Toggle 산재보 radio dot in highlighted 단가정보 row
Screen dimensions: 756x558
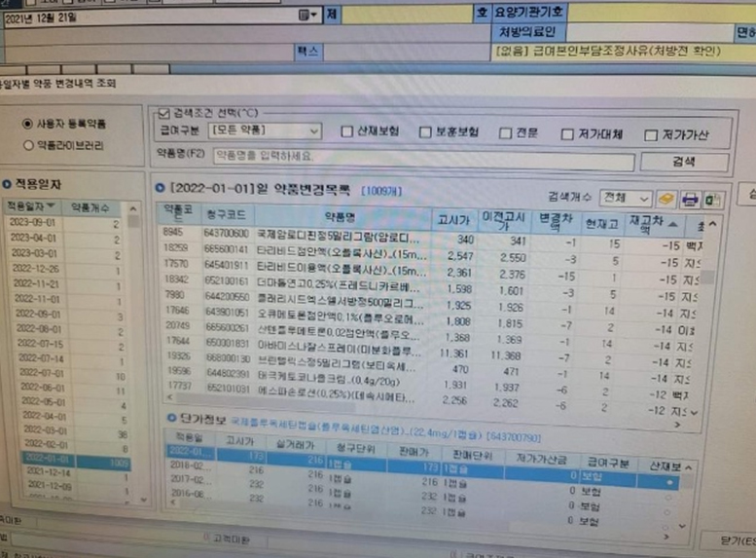pyautogui.click(x=669, y=482)
